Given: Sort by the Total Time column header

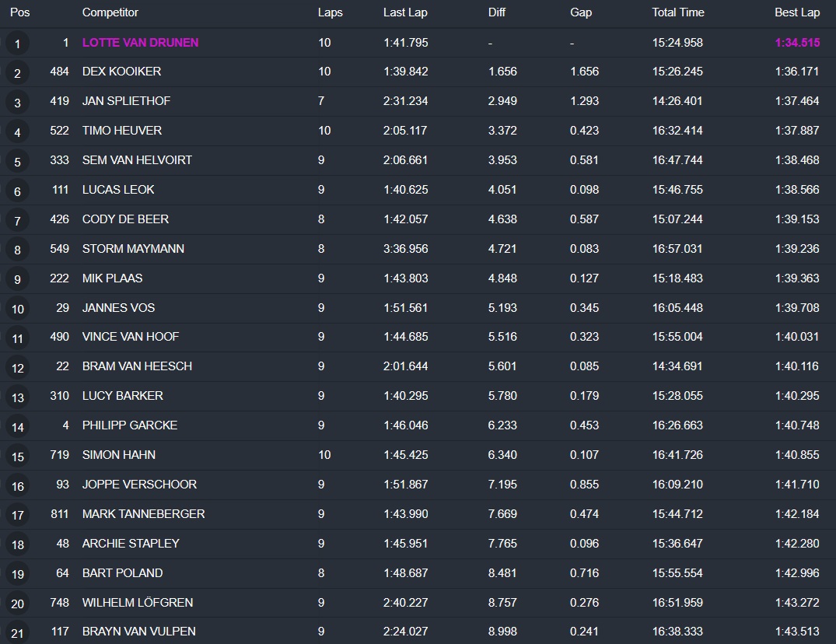Looking at the screenshot, I should 678,12.
